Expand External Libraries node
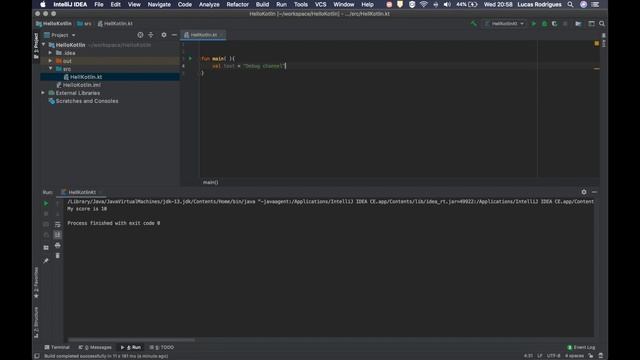640x360 pixels. (x=43, y=93)
